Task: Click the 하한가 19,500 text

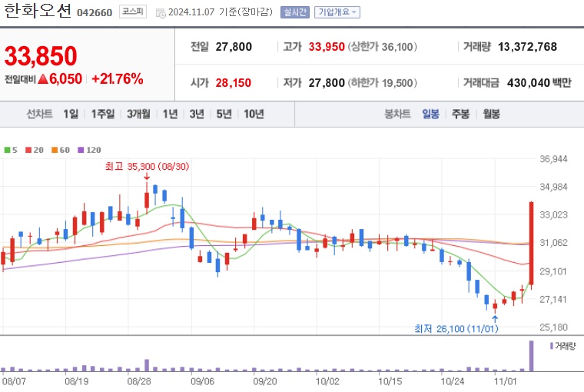Action: coord(383,83)
